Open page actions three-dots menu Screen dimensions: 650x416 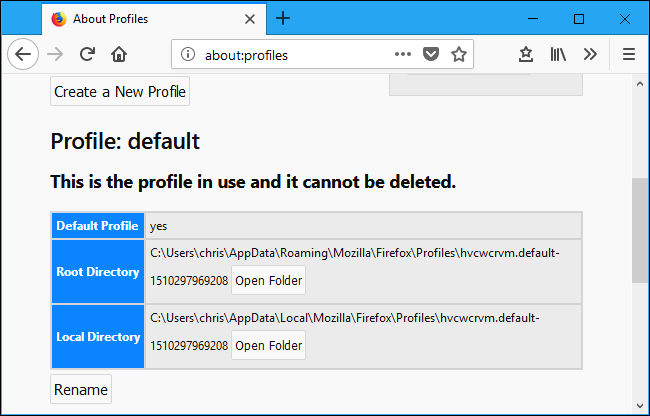point(403,55)
